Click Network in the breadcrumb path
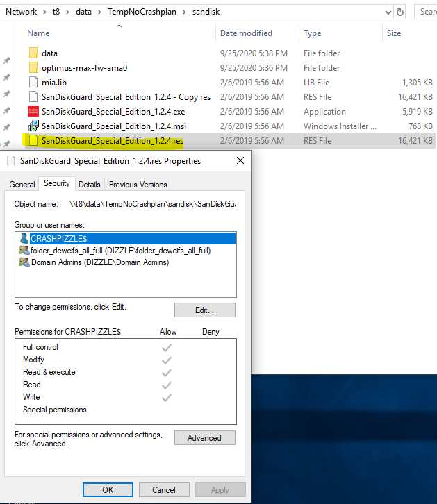This screenshot has height=504, width=437. [x=22, y=12]
